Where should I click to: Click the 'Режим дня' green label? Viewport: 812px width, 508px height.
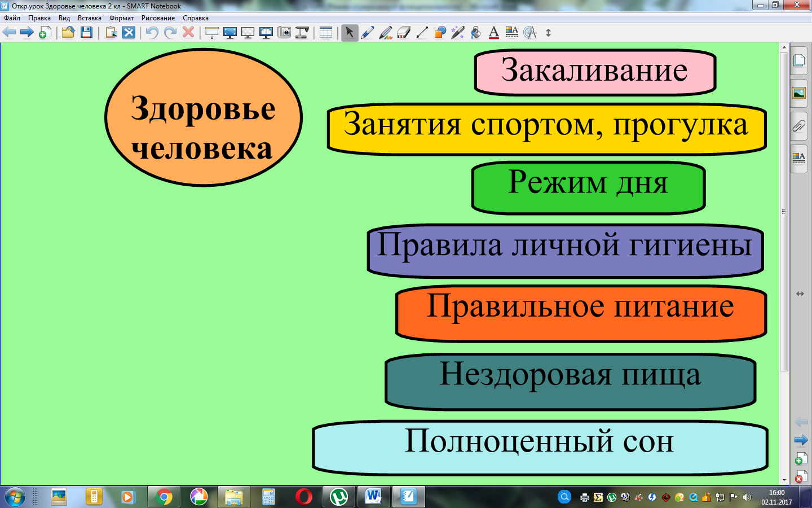(588, 187)
